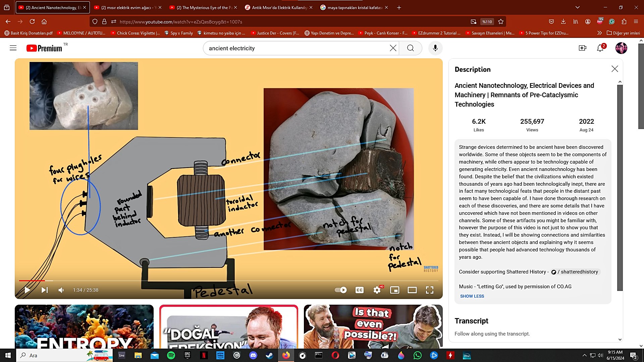Open the ENTROPY video thumbnail
Image resolution: width=644 pixels, height=362 pixels.
(84, 326)
